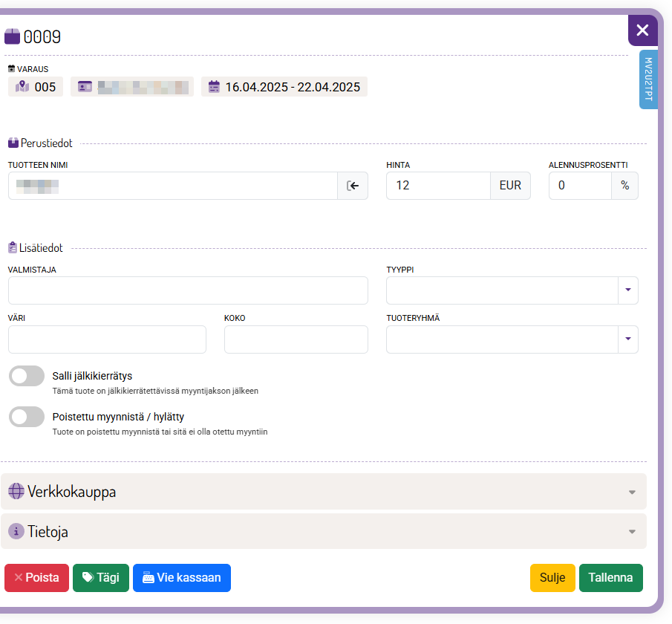
Task: Open the Tuoteryhmä dropdown
Action: click(x=627, y=339)
